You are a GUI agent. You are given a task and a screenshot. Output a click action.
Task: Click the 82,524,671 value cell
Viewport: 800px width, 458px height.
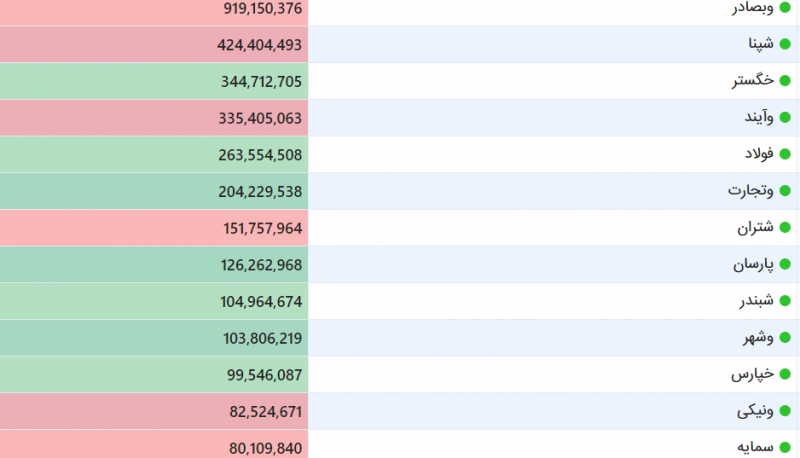tap(154, 412)
